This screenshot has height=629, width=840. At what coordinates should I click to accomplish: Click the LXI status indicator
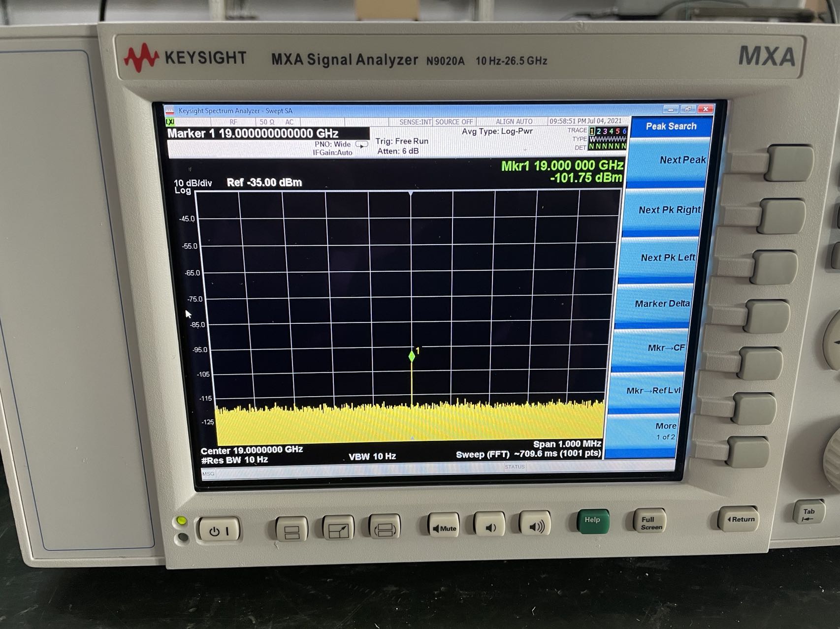pos(170,122)
